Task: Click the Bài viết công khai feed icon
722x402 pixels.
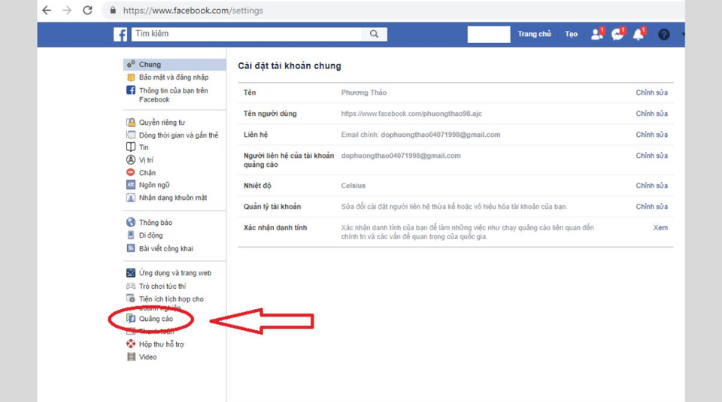Action: [x=131, y=248]
